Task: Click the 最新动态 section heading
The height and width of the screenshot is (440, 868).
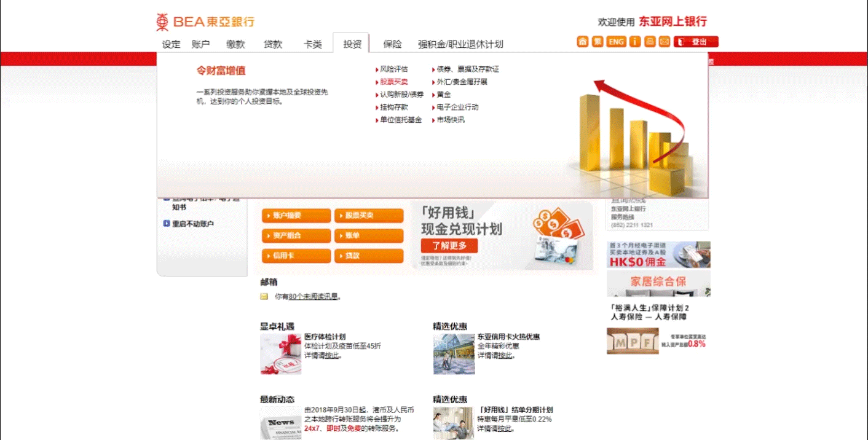Action: click(x=277, y=399)
